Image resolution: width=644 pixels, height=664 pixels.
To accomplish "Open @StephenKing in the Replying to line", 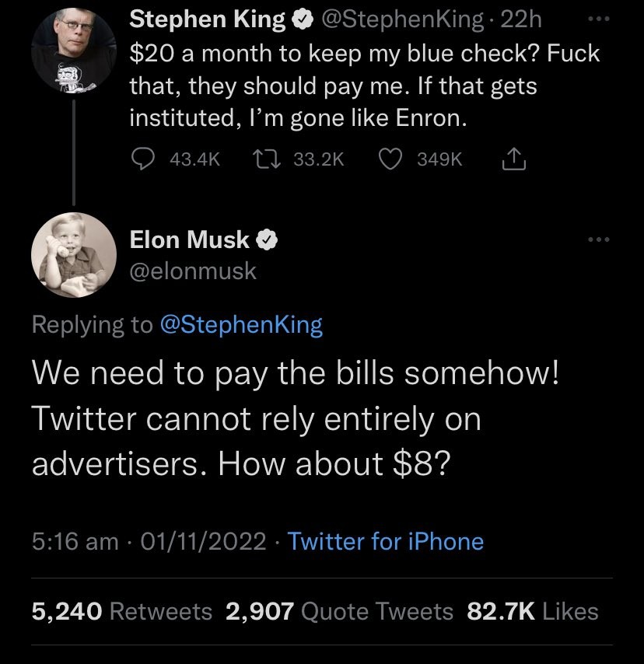I will click(x=240, y=324).
